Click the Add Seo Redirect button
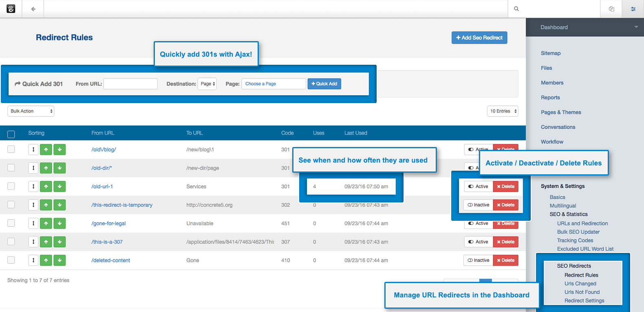 479,37
